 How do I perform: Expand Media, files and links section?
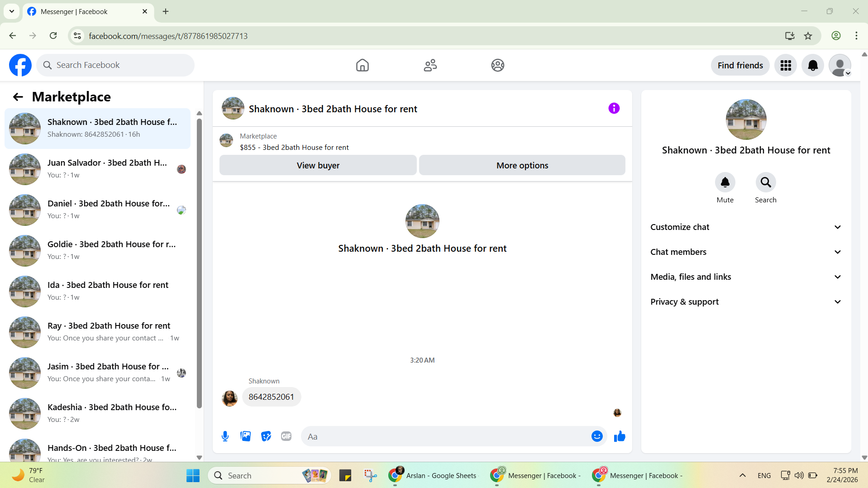click(746, 277)
